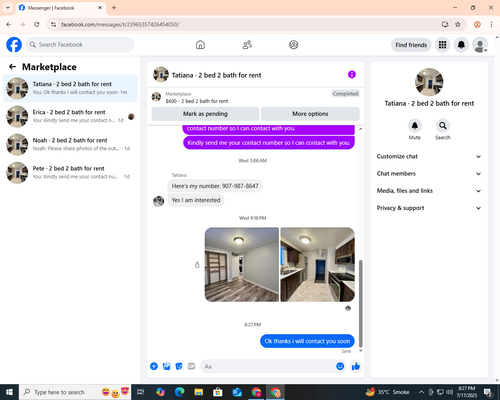Open Windows Start menu
Screen dimensions: 500x400
pos(9,392)
